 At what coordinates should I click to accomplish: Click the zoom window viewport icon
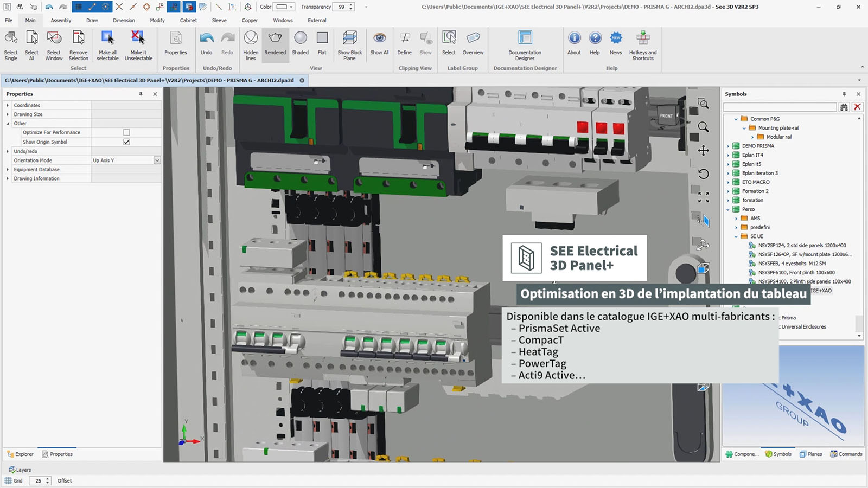click(x=703, y=104)
